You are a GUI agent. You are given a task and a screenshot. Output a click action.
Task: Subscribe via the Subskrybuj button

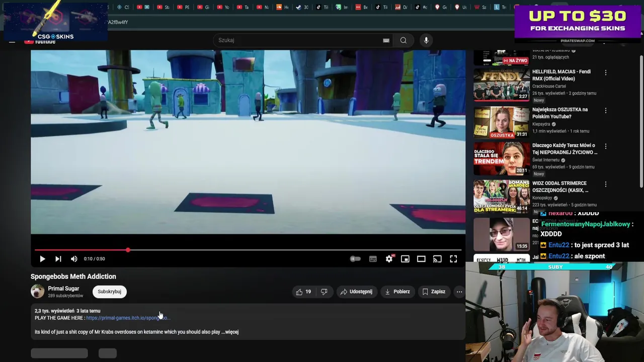(x=109, y=292)
